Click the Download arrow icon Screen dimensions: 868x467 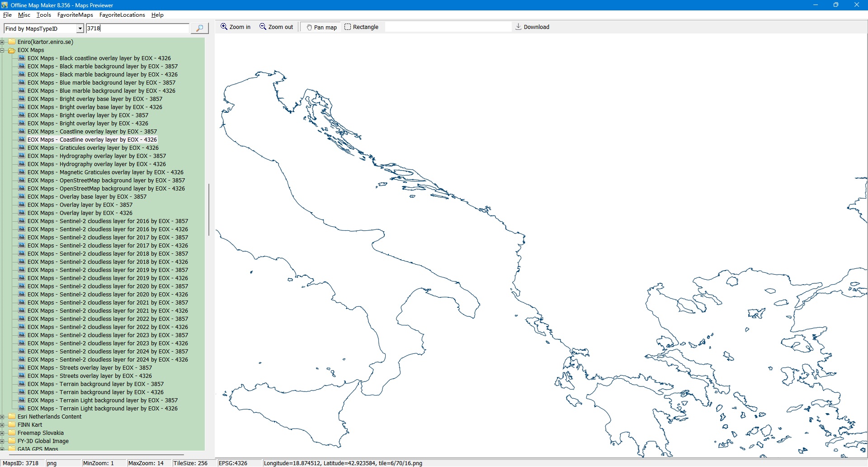(x=519, y=27)
